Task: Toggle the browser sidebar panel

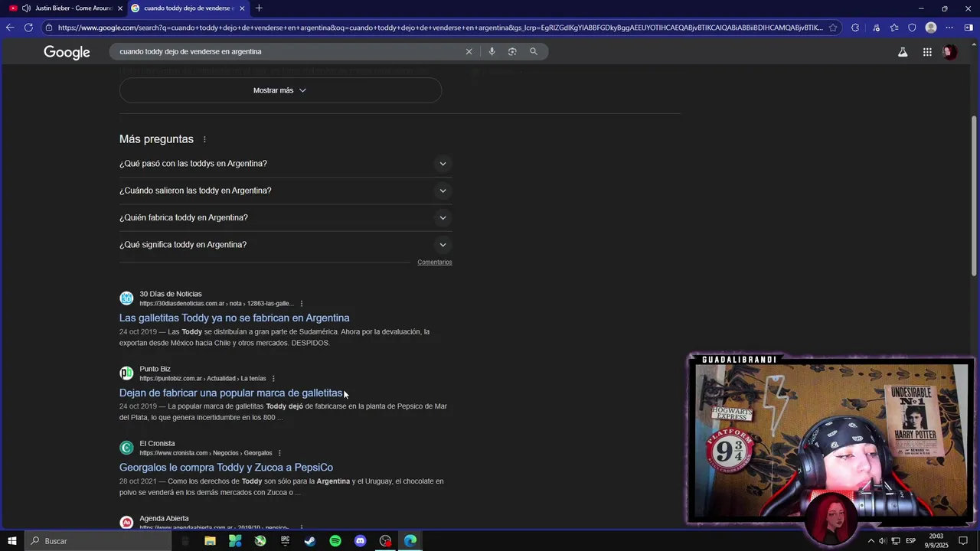Action: click(x=969, y=28)
